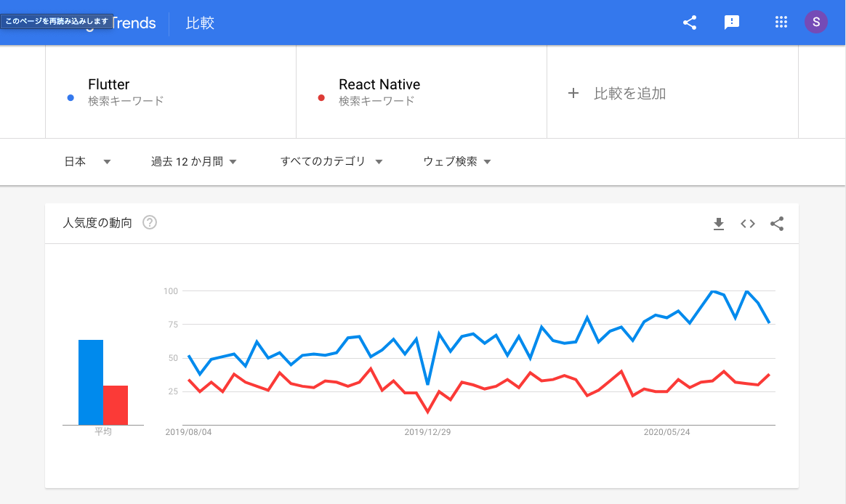The image size is (846, 504).
Task: Expand the ウェブ検索 search type dropdown
Action: 457,162
